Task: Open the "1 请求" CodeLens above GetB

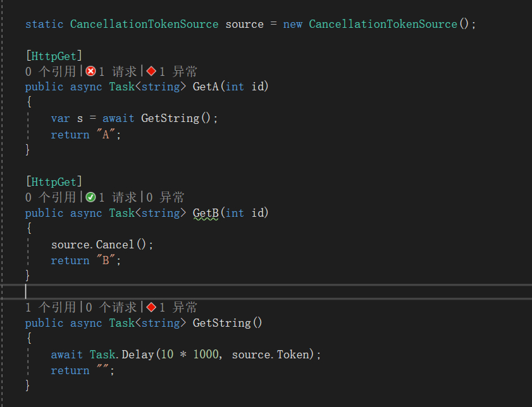Action: click(x=116, y=197)
